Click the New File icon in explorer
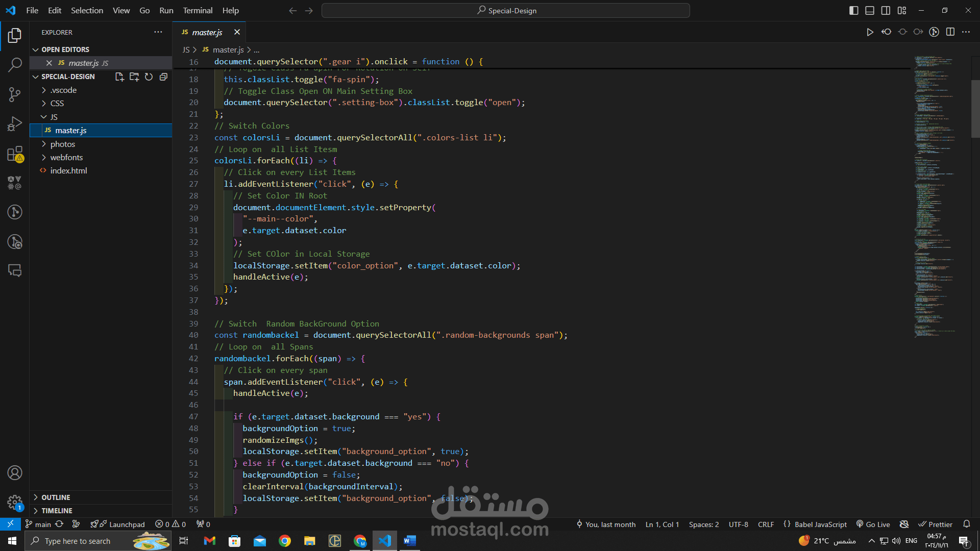The width and height of the screenshot is (980, 551). tap(119, 77)
